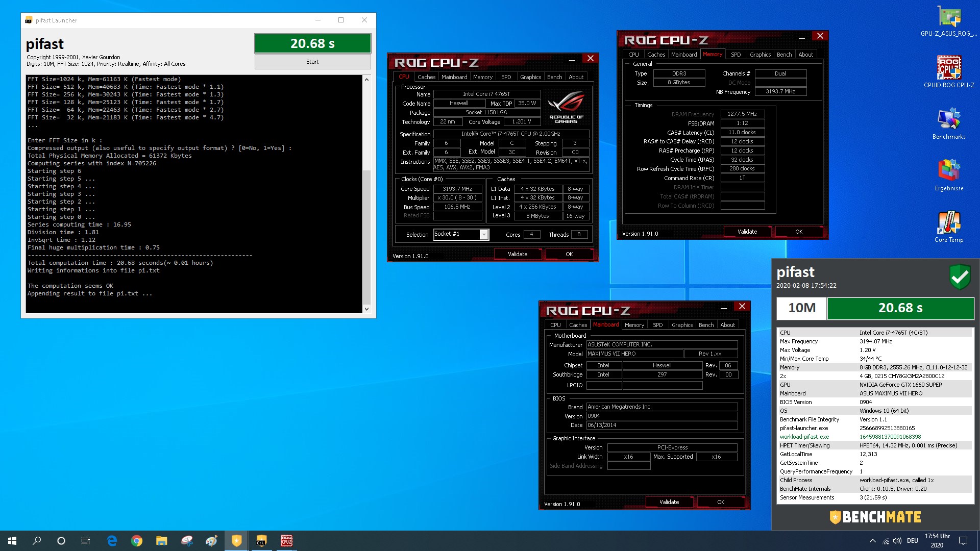Open the Ergebnisse desktop folder
980x551 pixels.
(x=949, y=175)
